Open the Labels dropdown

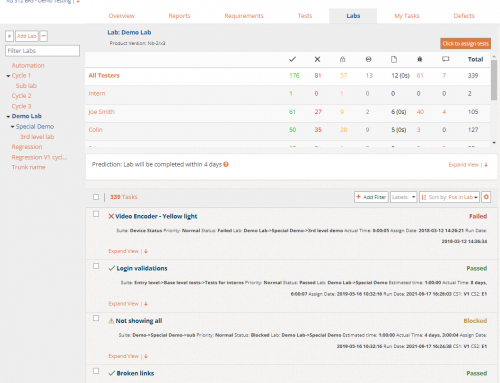point(404,197)
